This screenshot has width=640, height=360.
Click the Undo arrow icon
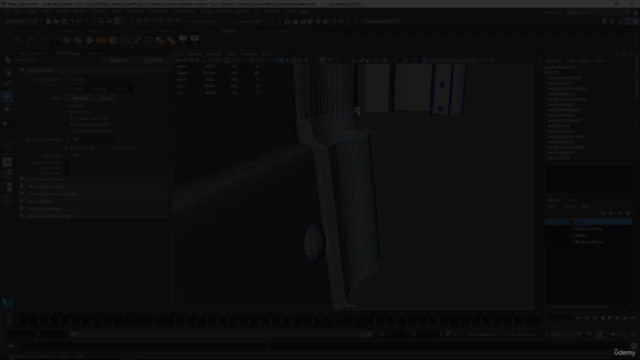click(71, 21)
